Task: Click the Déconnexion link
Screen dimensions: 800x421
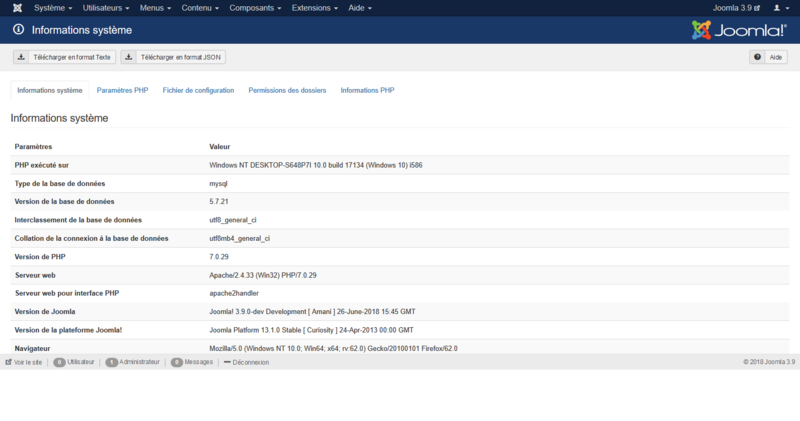Action: 251,362
